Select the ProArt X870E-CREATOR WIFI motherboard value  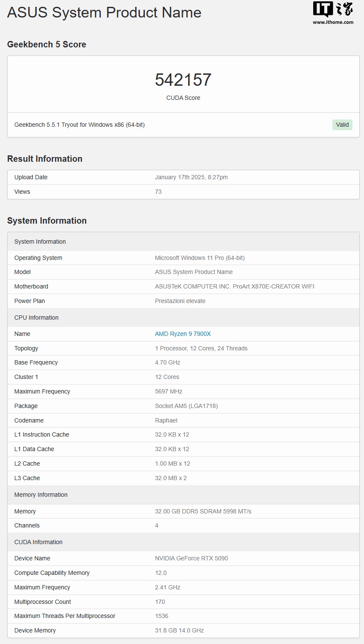point(235,286)
